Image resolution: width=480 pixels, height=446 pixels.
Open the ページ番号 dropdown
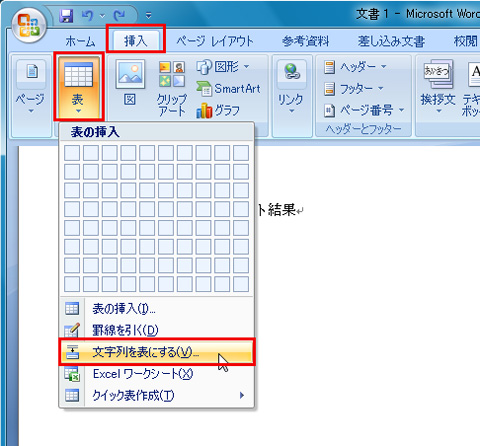pyautogui.click(x=364, y=110)
